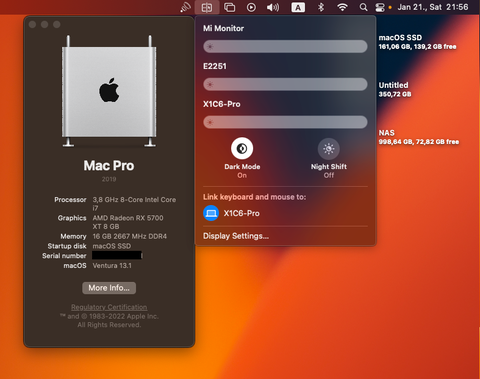The image size is (480, 379).
Task: Open the Wi-Fi menu bar icon
Action: point(342,7)
